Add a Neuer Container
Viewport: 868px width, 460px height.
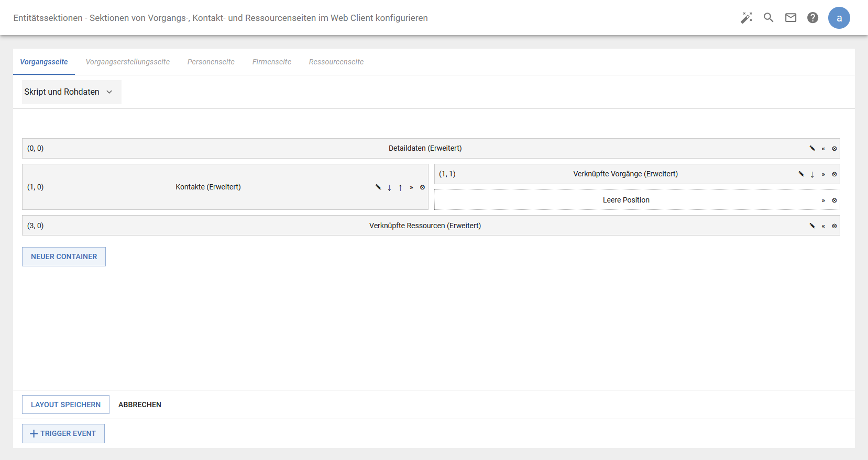pyautogui.click(x=64, y=256)
